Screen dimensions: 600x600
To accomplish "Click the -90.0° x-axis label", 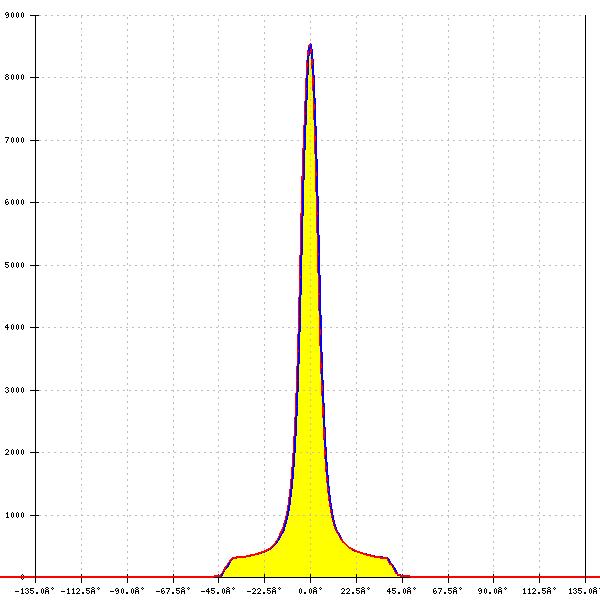I will click(127, 591).
